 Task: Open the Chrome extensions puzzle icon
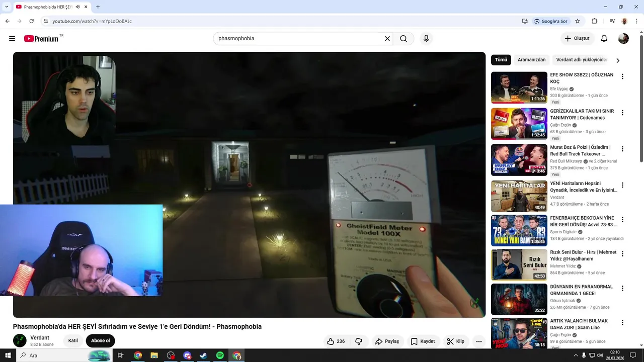(595, 21)
